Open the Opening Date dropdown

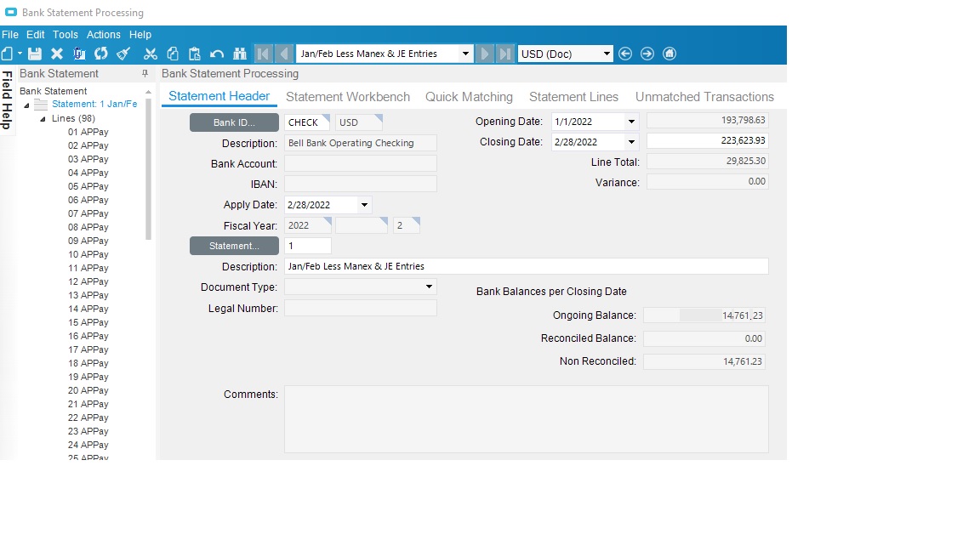coord(631,122)
